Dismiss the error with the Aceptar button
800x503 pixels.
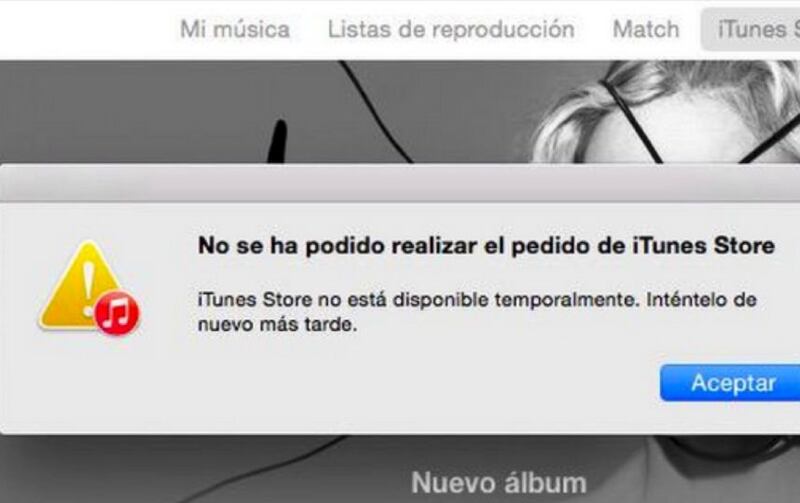pyautogui.click(x=732, y=383)
